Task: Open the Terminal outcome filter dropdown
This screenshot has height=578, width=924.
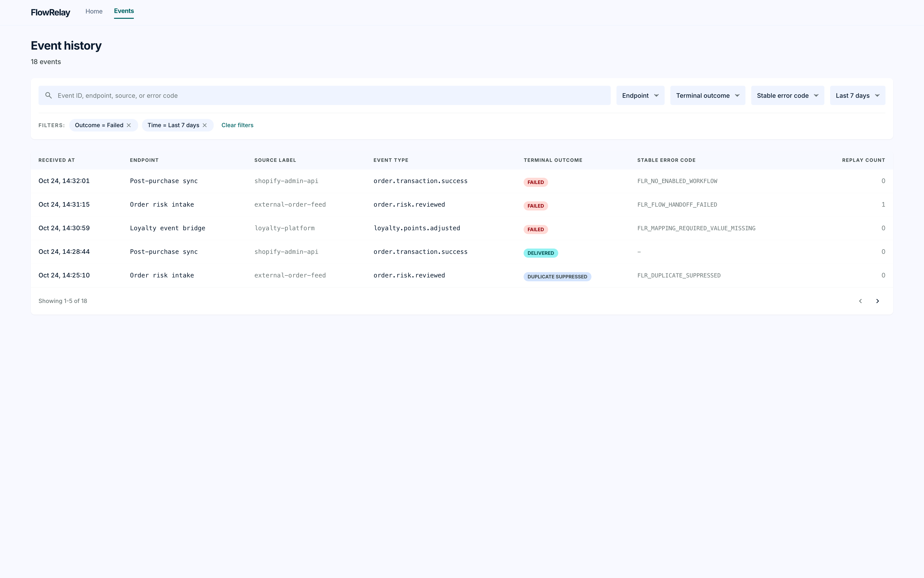Action: pyautogui.click(x=707, y=96)
